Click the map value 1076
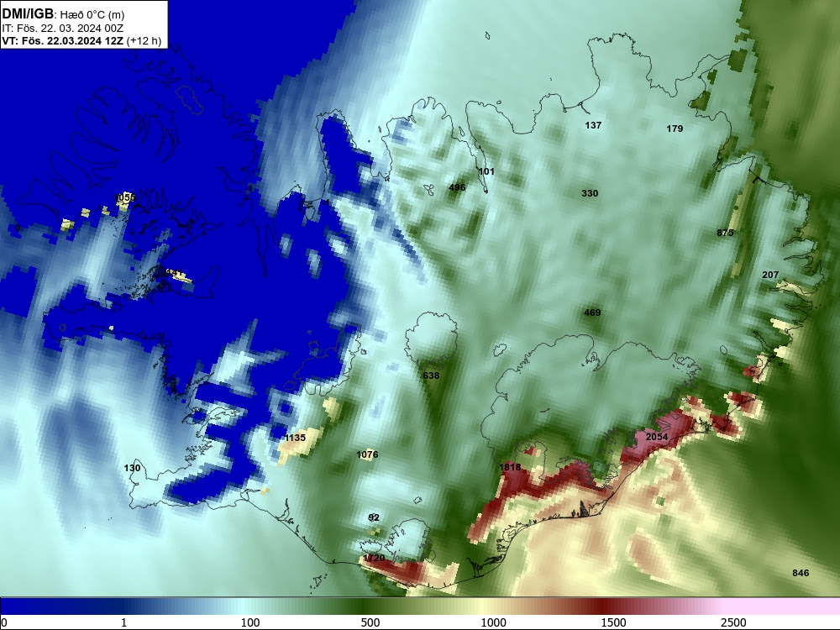This screenshot has height=630, width=840. click(x=367, y=454)
